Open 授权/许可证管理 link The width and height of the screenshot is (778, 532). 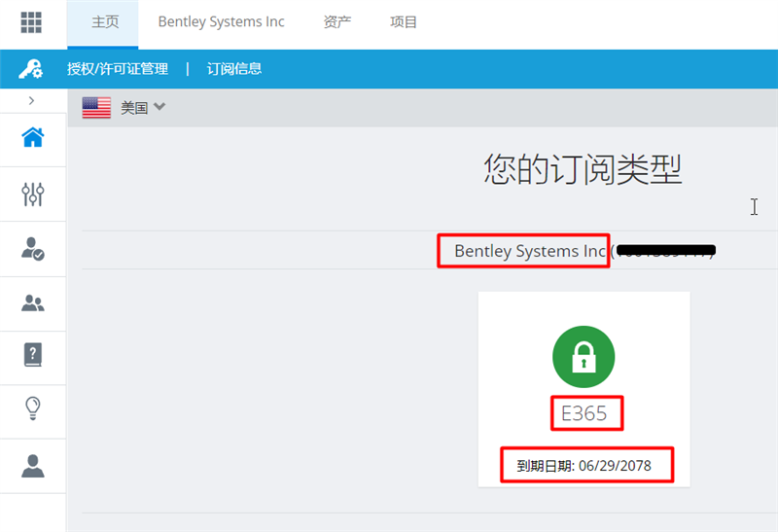(x=118, y=69)
